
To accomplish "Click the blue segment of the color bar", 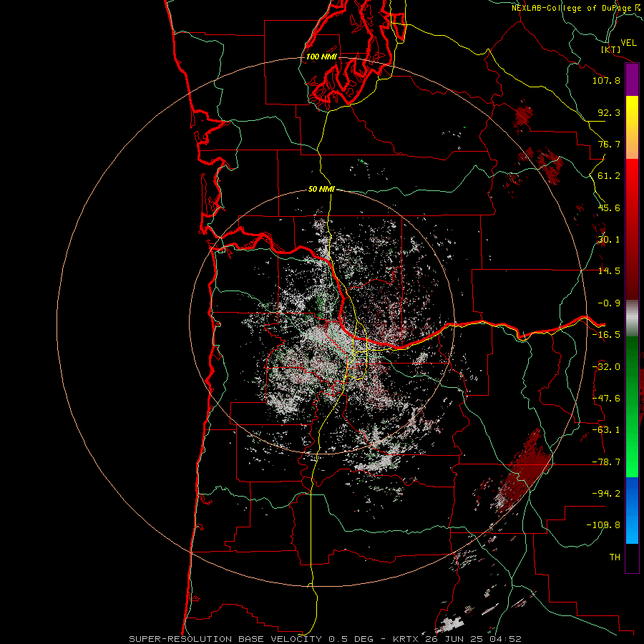I will coord(632,510).
